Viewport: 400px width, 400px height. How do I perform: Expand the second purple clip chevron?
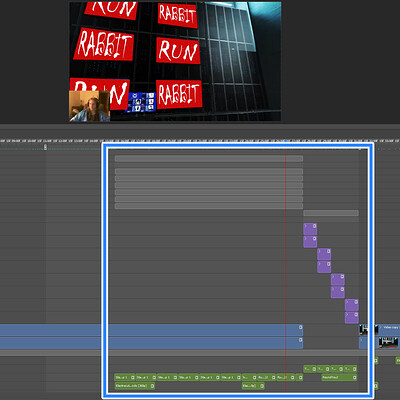pyautogui.click(x=305, y=239)
